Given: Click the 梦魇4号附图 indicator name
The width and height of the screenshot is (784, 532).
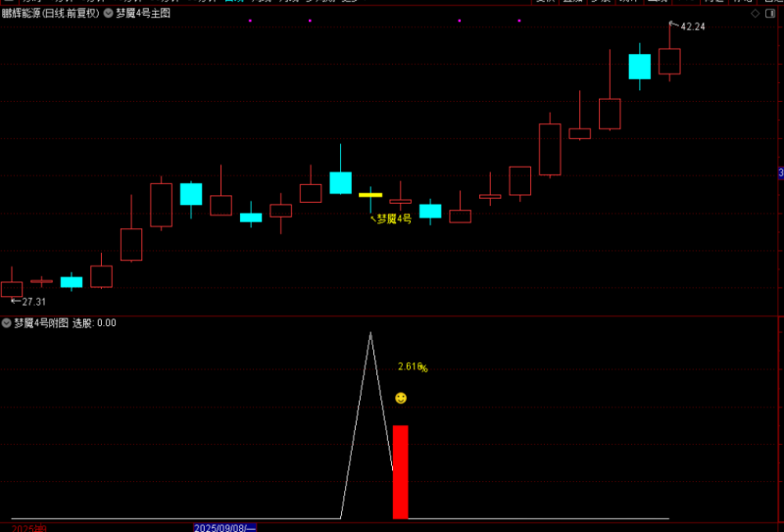Looking at the screenshot, I should click(x=40, y=322).
